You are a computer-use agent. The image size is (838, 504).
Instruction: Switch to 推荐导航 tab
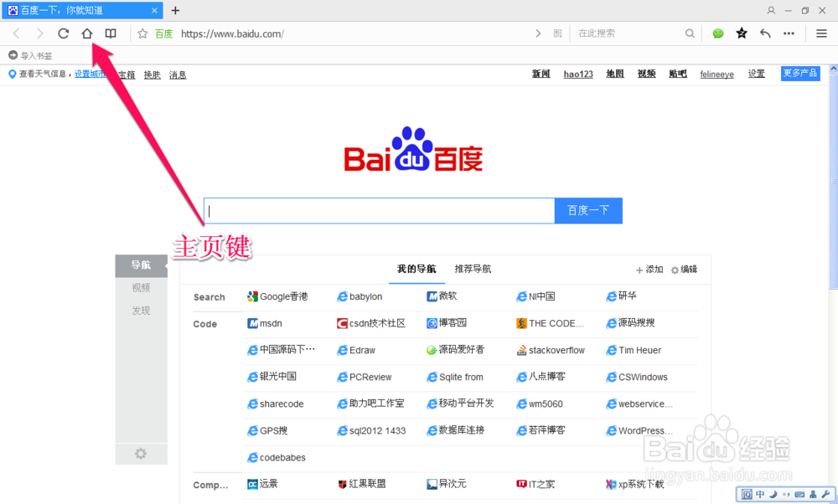tap(473, 269)
